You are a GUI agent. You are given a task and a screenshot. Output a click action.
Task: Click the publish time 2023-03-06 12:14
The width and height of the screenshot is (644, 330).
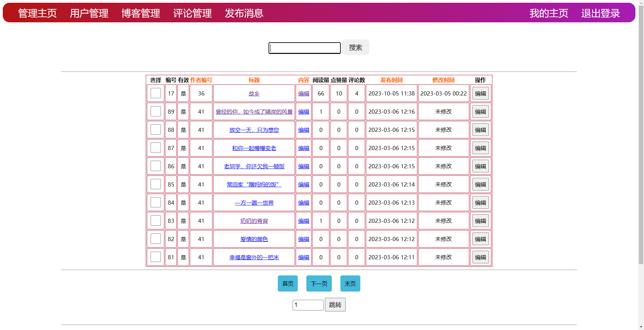(391, 184)
